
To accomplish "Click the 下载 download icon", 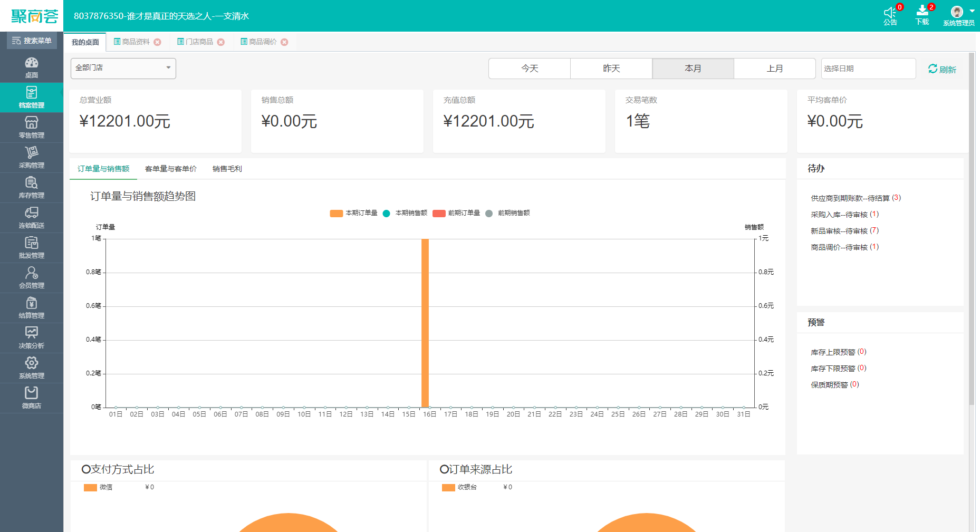I will tap(923, 12).
